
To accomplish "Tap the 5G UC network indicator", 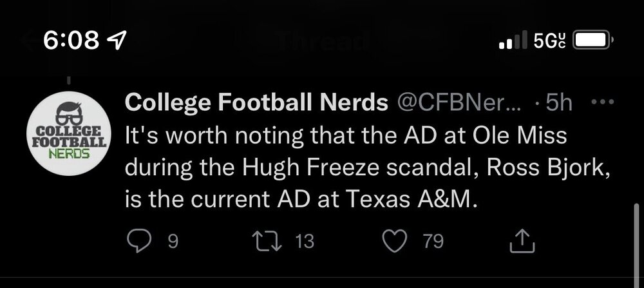I will coord(551,41).
